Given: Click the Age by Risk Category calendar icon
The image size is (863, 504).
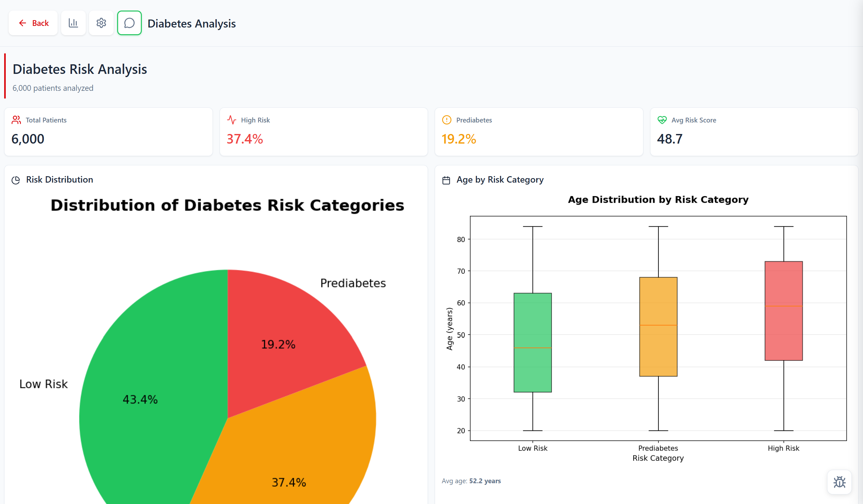Looking at the screenshot, I should (x=446, y=180).
